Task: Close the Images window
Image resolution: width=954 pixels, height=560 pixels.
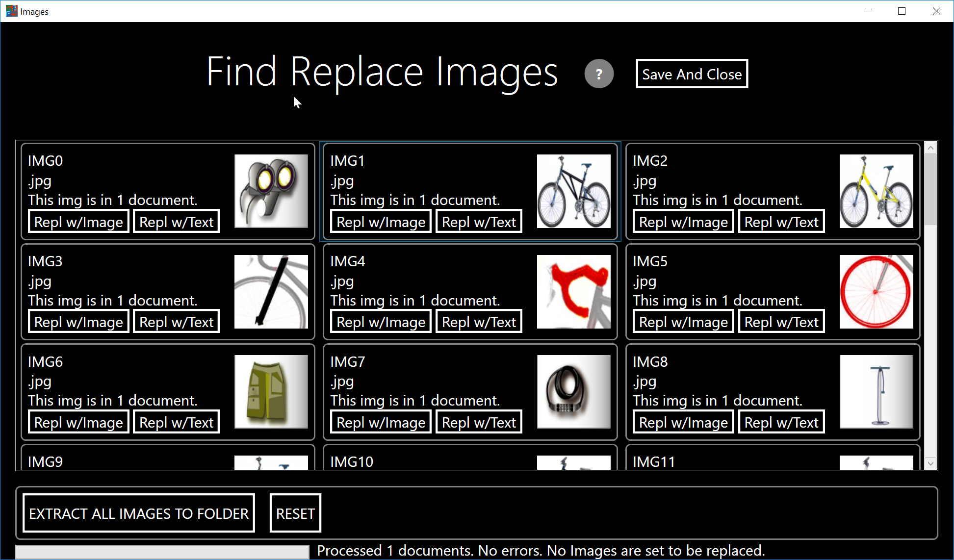Action: (x=936, y=11)
